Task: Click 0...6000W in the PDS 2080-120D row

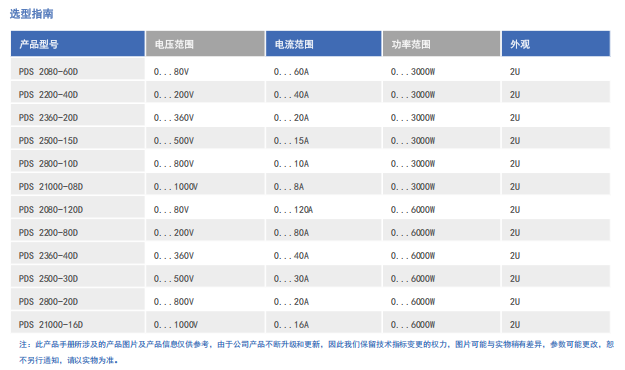Action: coord(413,210)
